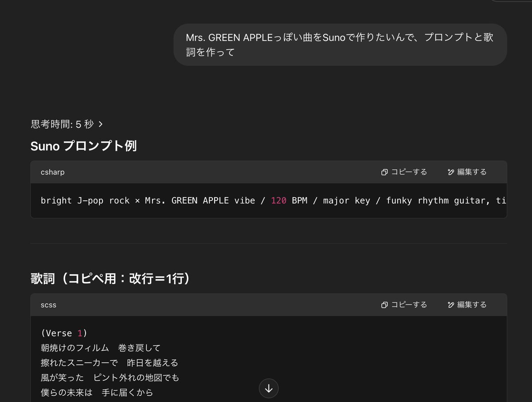Image resolution: width=532 pixels, height=402 pixels.
Task: Click the csharp language label
Action: pos(53,172)
